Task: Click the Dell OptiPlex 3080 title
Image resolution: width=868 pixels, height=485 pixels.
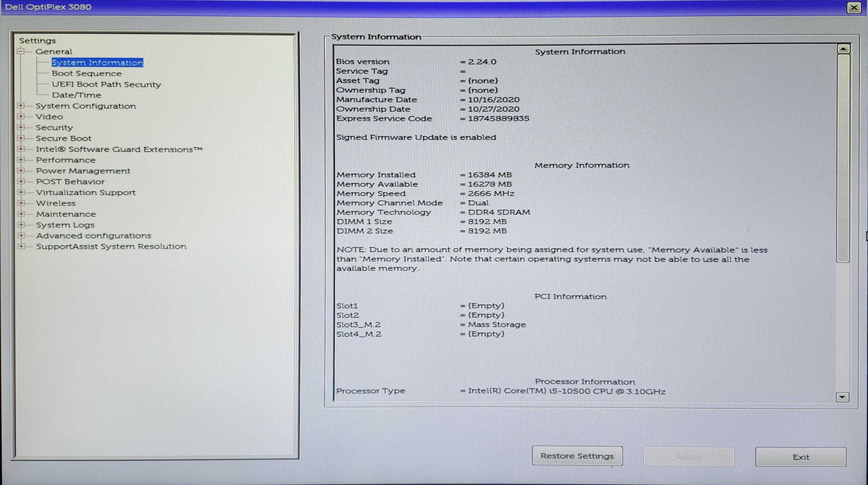Action: (48, 7)
